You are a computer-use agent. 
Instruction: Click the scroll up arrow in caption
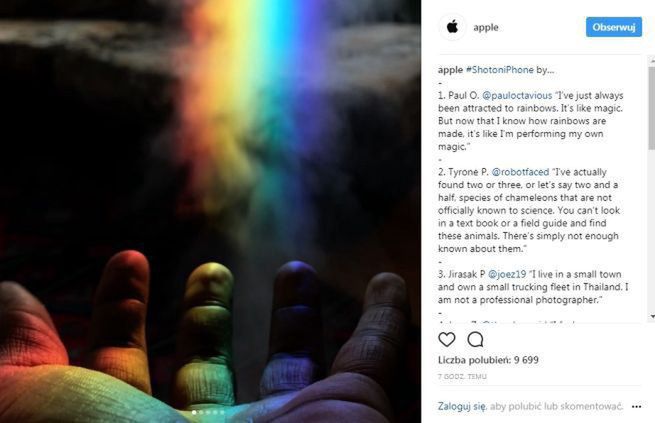[x=652, y=61]
